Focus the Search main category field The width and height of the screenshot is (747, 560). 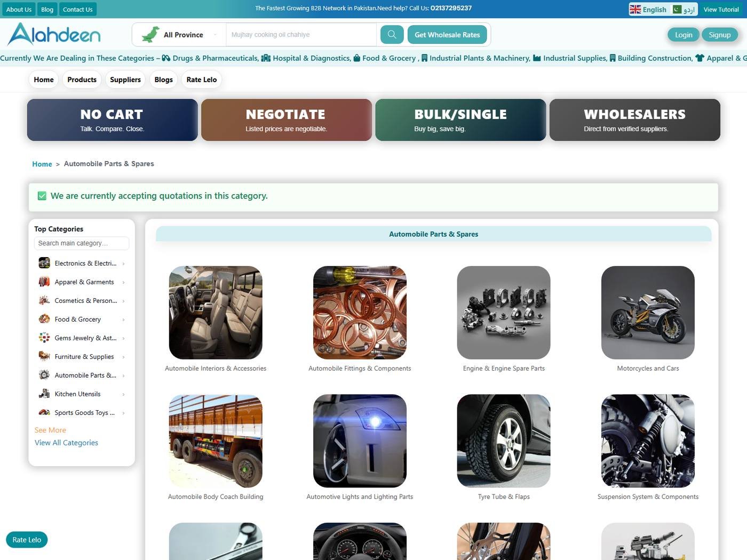[82, 243]
